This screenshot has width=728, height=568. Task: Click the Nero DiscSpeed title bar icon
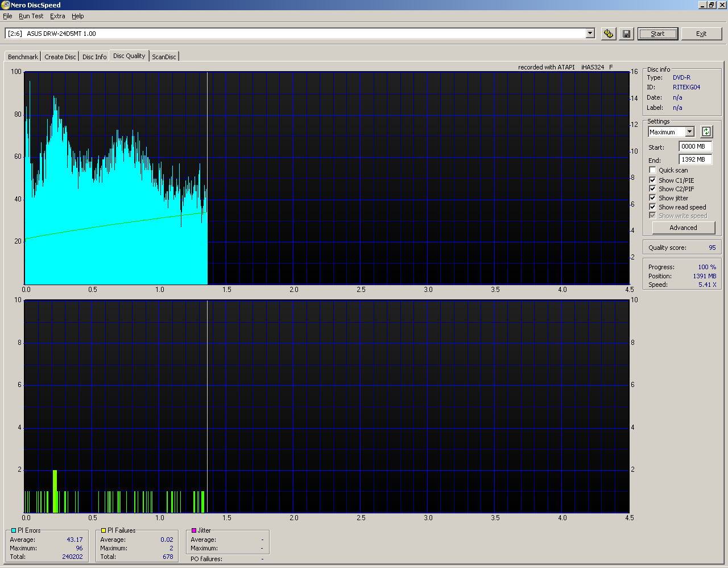5,5
